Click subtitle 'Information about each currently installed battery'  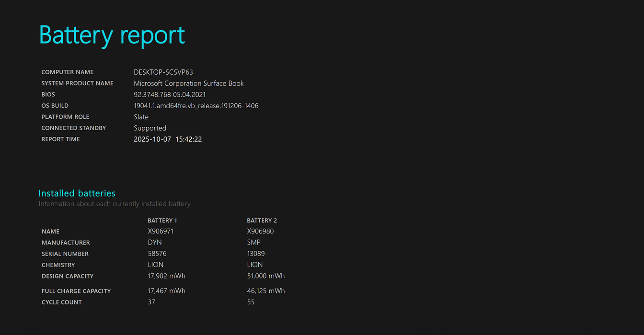point(115,204)
